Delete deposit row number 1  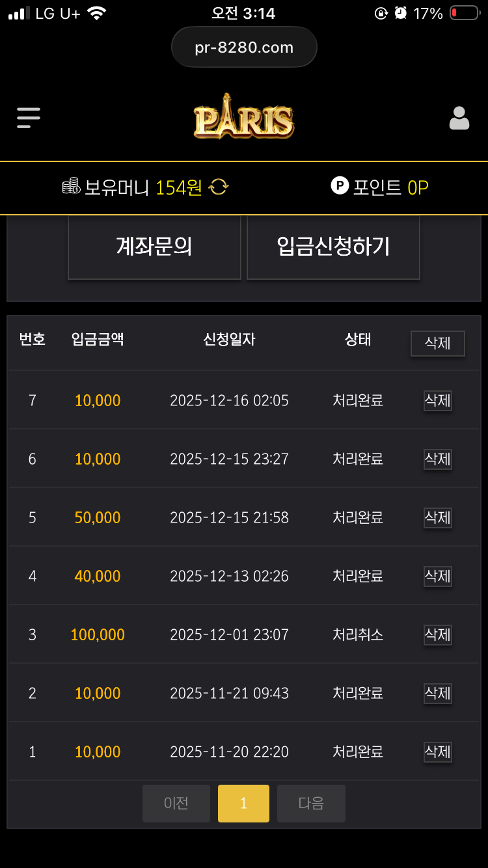(437, 752)
